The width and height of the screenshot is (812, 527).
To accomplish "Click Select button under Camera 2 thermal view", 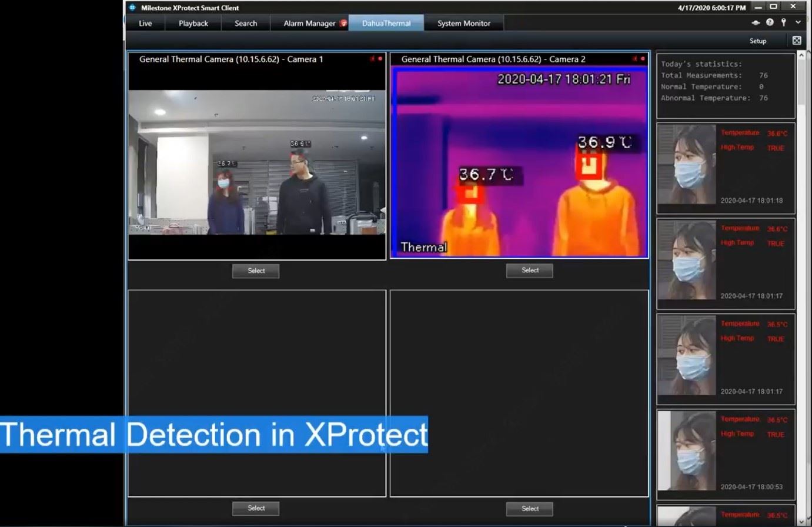I will click(x=530, y=271).
